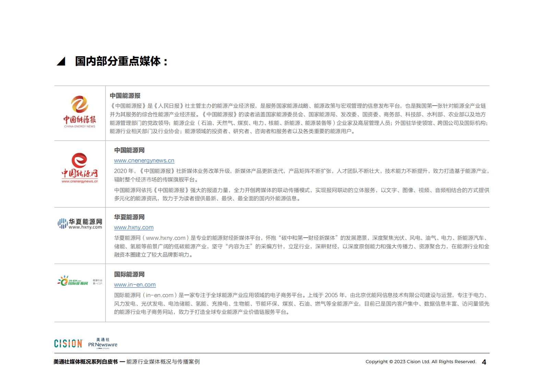This screenshot has height=392, width=544.
Task: Click the 华夏能源网 section title
Action: [x=129, y=217]
